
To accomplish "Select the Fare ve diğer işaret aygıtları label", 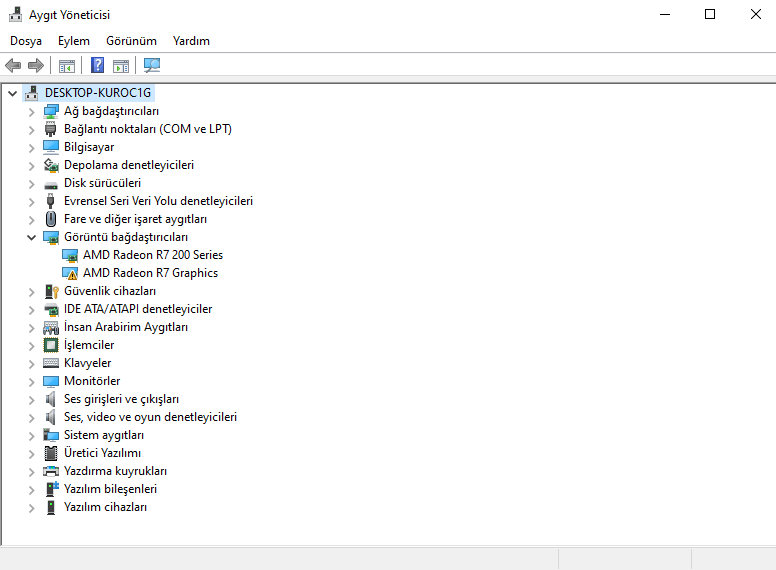I will coord(135,219).
